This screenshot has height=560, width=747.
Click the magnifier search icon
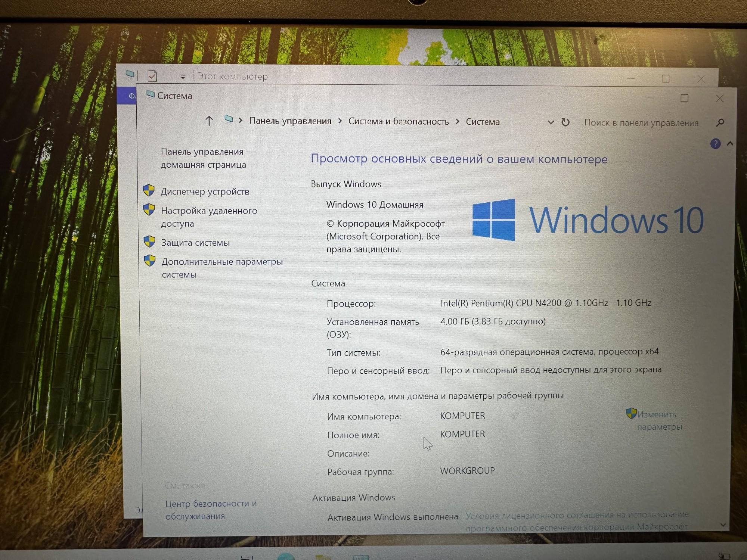pos(720,122)
